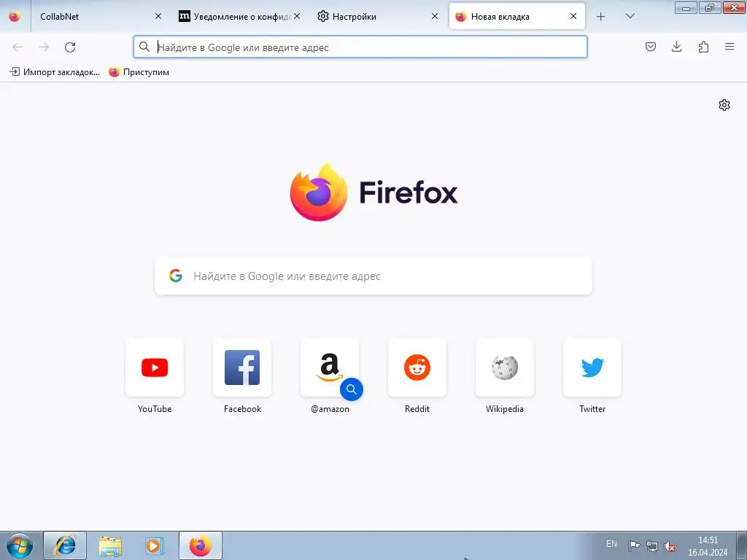Image resolution: width=747 pixels, height=560 pixels.
Task: Open Firefox View pinned tab icon
Action: tap(15, 16)
